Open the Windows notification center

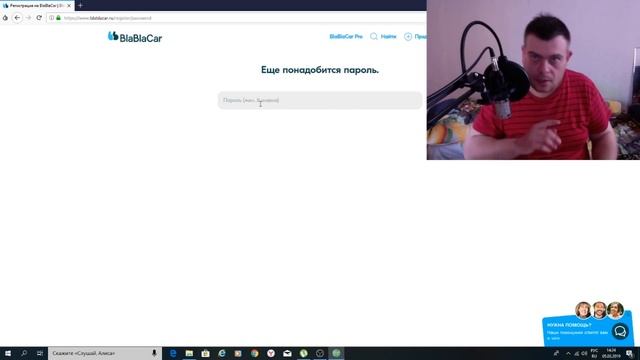[x=629, y=353]
